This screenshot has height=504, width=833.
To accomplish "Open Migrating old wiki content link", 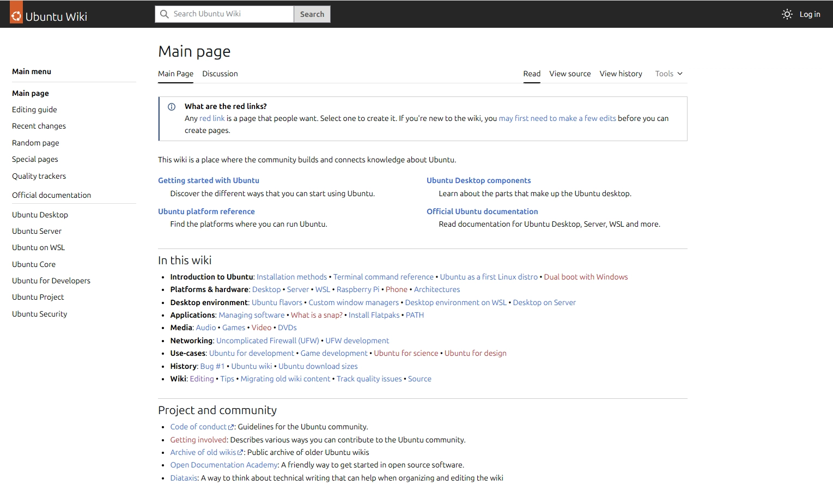I will click(x=285, y=379).
